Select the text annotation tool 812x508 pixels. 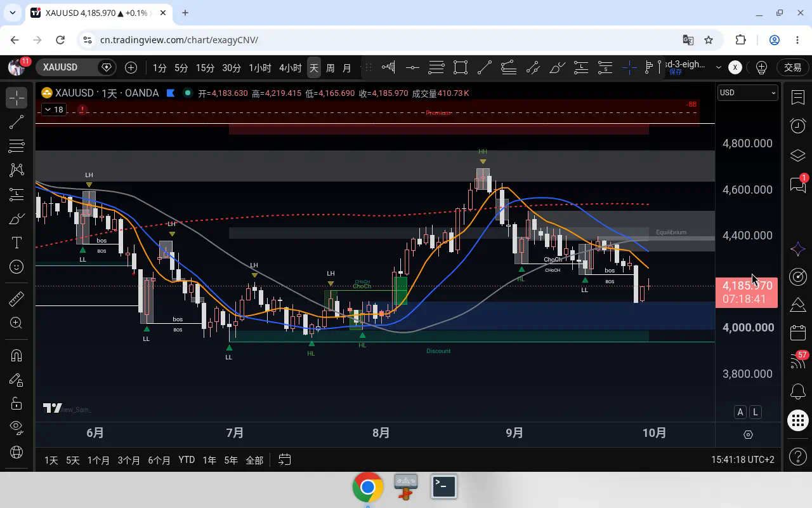pos(16,243)
